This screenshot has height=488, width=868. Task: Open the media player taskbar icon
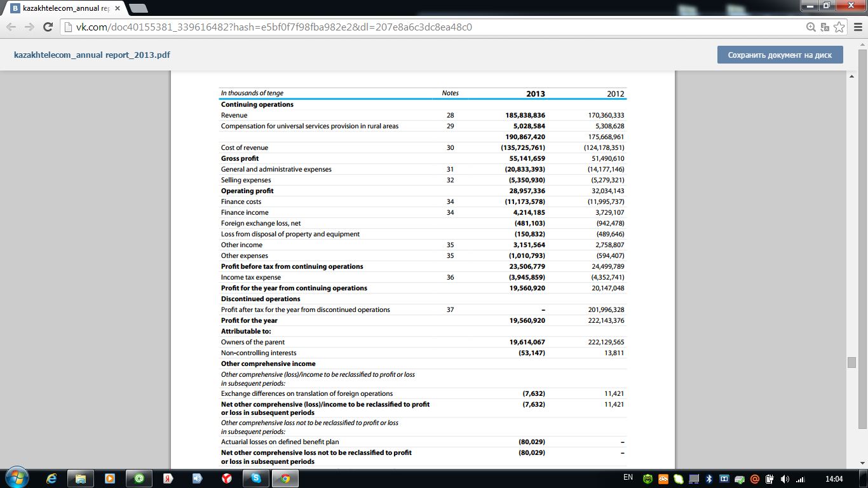pos(110,478)
